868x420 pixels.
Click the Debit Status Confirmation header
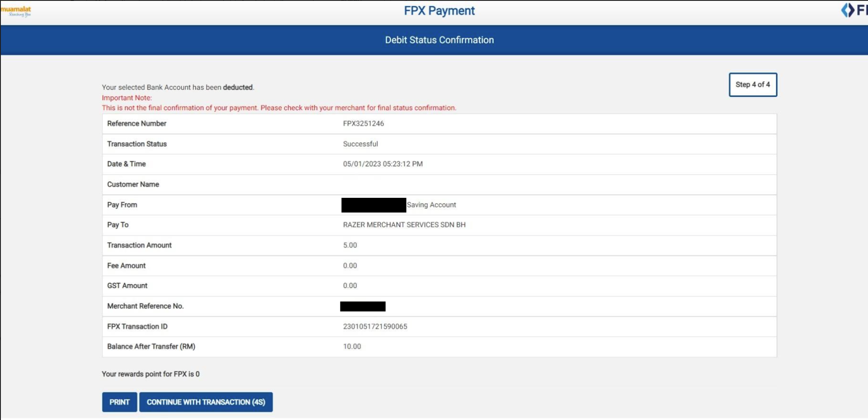439,40
